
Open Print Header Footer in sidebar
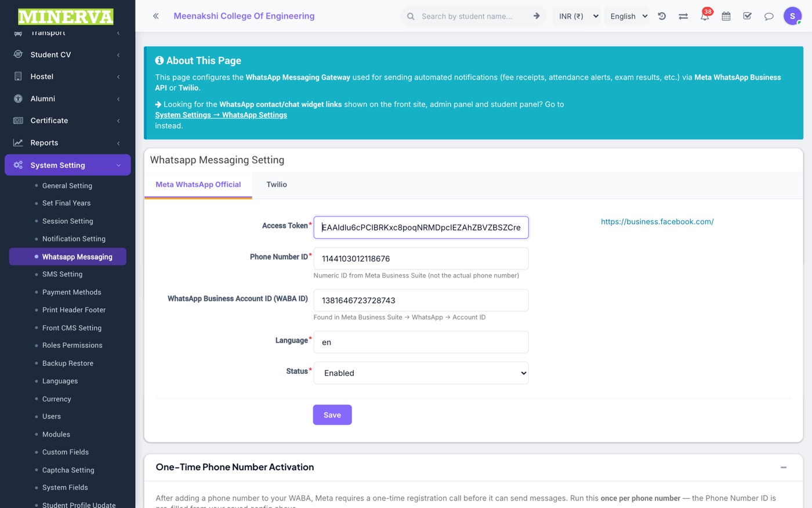74,310
